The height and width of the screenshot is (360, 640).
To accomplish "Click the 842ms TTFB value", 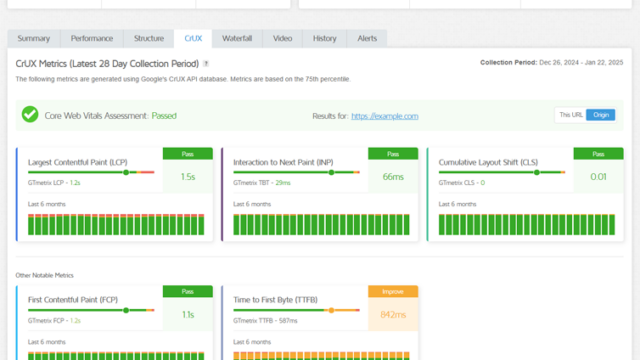I will pos(393,315).
